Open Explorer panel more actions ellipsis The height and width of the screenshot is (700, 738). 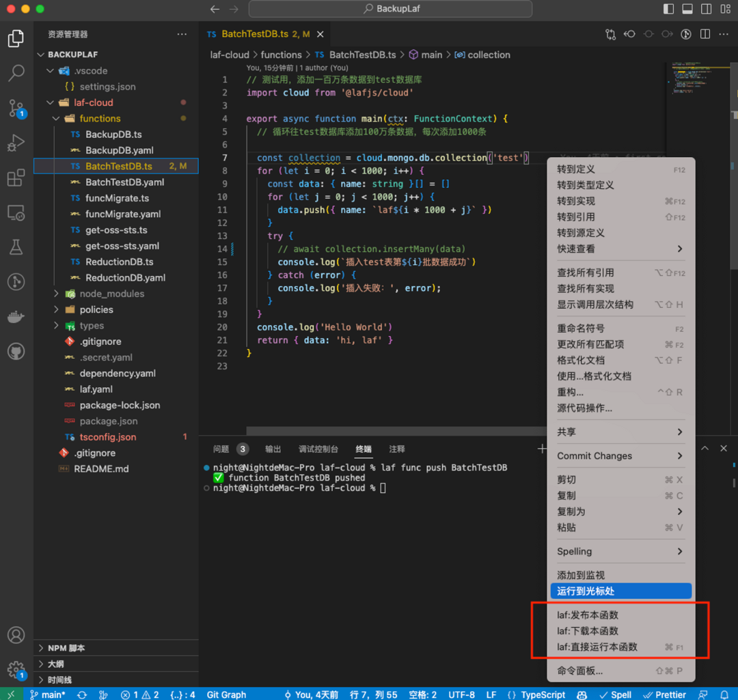[182, 34]
